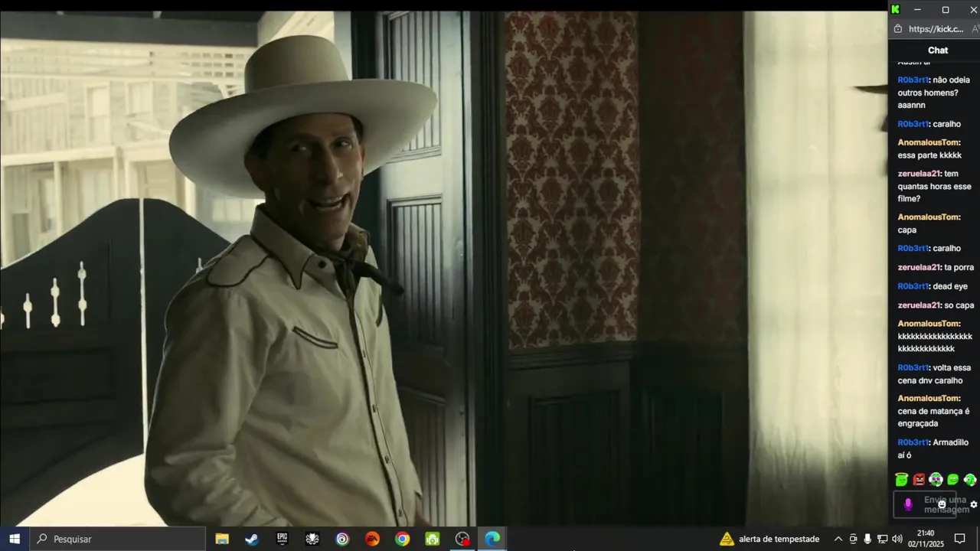Click AnomalousTom username on 'capa' message
This screenshot has width=980, height=551.
(928, 217)
